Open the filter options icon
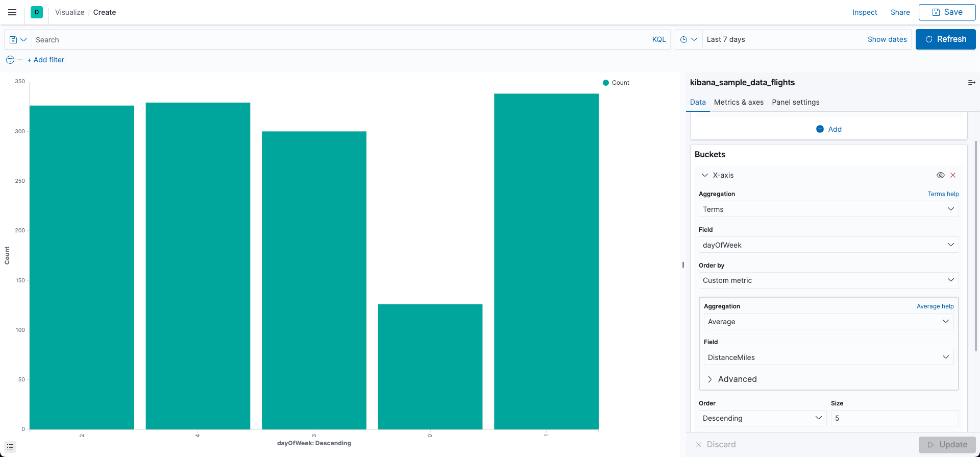Image resolution: width=980 pixels, height=457 pixels. (10, 60)
